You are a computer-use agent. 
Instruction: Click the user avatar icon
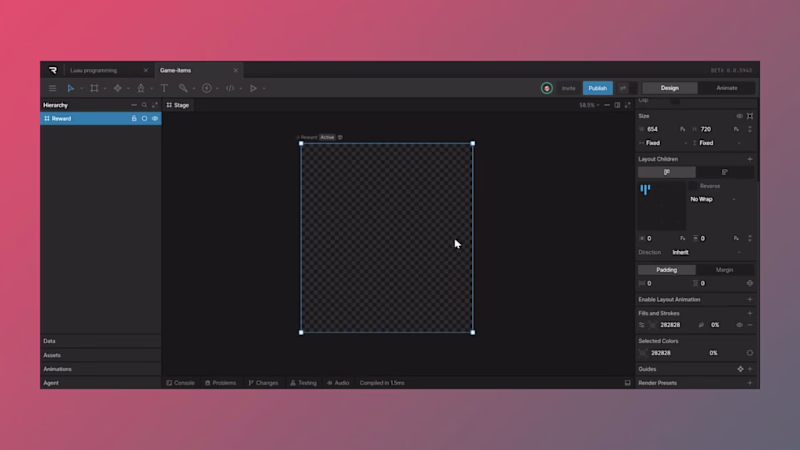tap(546, 88)
